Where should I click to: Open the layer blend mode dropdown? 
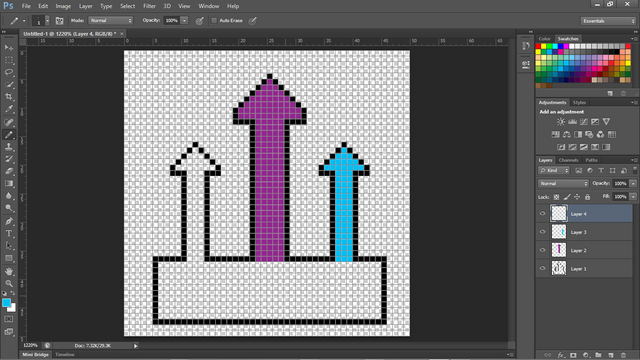[563, 184]
